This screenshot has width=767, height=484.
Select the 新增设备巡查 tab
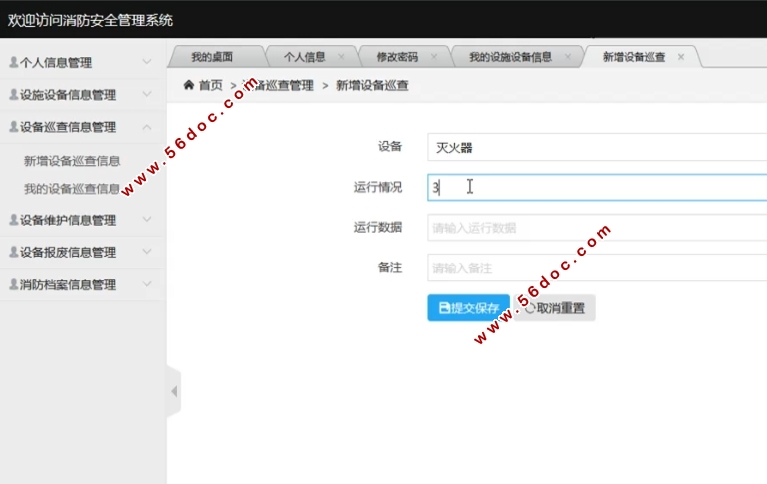coord(642,57)
